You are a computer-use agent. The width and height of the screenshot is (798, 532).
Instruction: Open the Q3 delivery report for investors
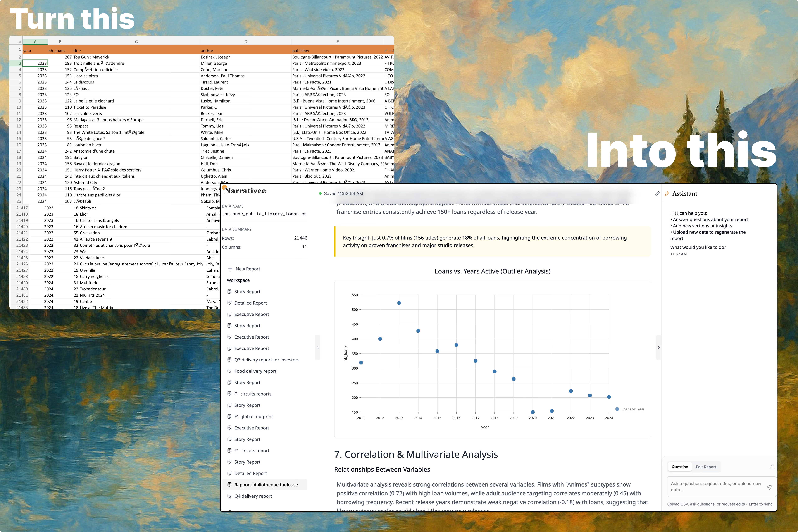[x=267, y=360]
